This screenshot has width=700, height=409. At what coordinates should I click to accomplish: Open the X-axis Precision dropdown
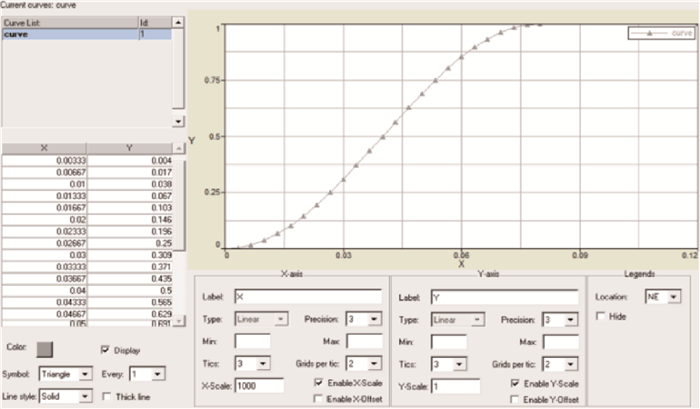375,318
